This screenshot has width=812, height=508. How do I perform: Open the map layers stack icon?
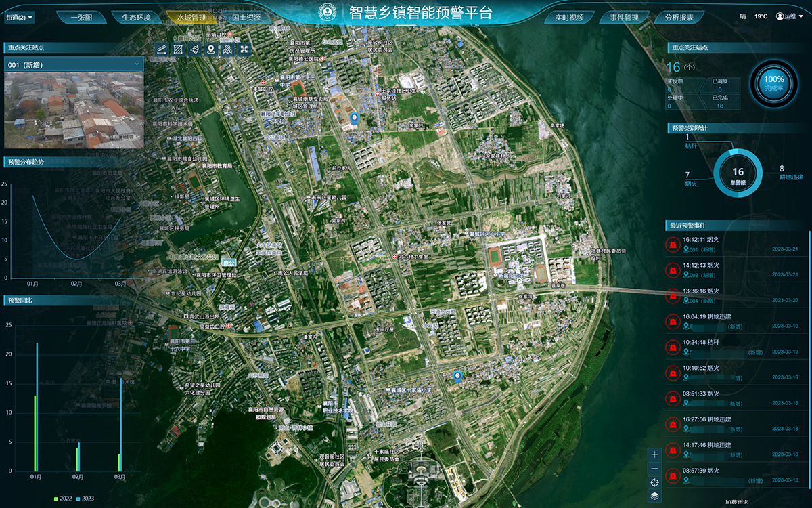[654, 496]
